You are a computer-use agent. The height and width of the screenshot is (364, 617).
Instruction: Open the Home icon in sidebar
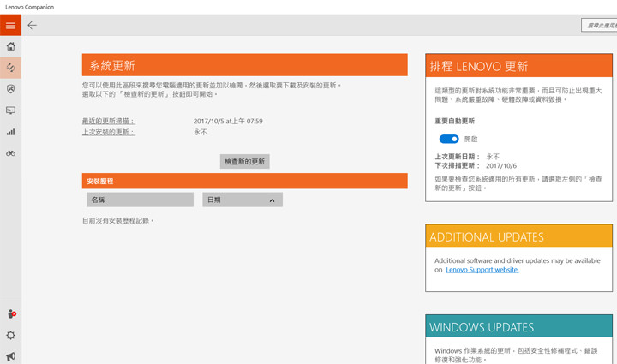point(10,46)
